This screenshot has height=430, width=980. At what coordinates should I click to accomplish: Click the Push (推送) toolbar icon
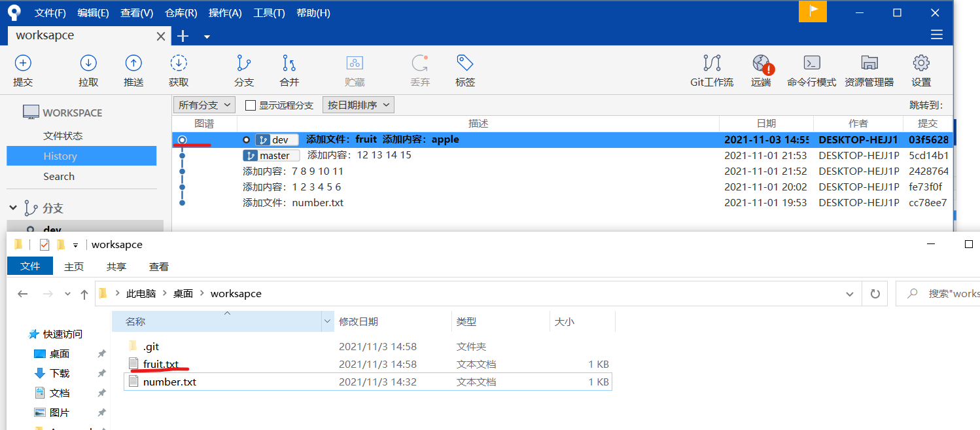click(x=133, y=63)
